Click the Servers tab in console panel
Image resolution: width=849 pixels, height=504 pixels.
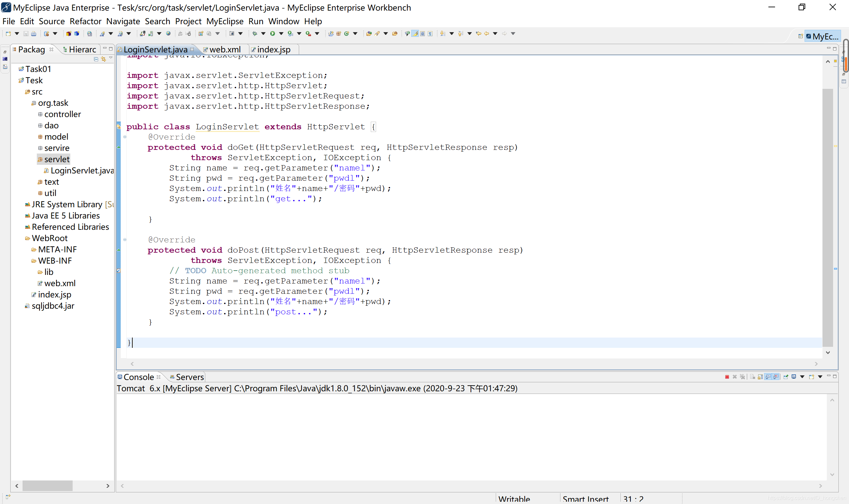pyautogui.click(x=190, y=376)
